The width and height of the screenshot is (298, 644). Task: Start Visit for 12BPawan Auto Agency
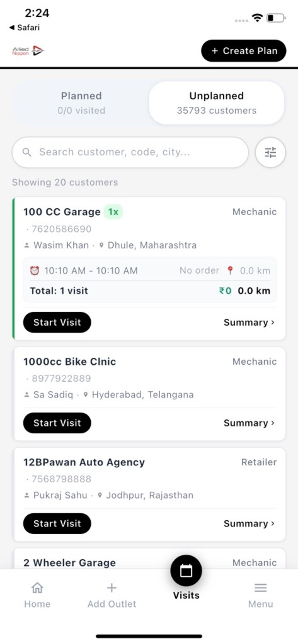[x=57, y=523]
